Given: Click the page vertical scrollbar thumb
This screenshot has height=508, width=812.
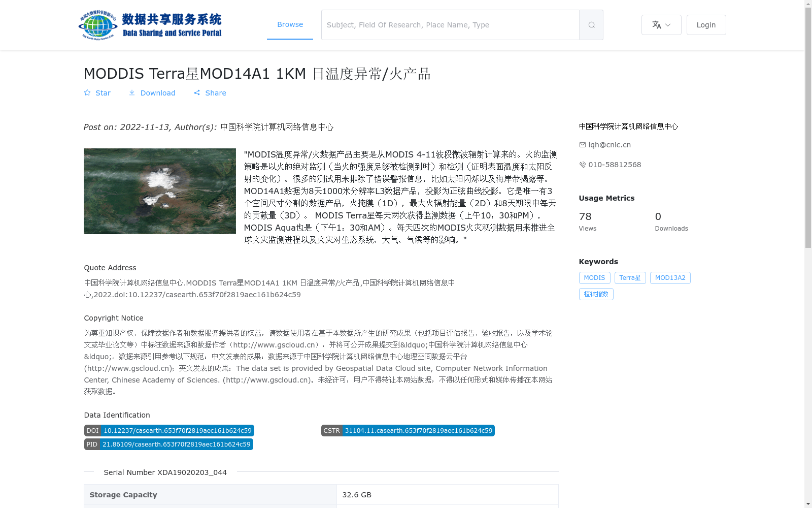Looking at the screenshot, I should coord(808,127).
